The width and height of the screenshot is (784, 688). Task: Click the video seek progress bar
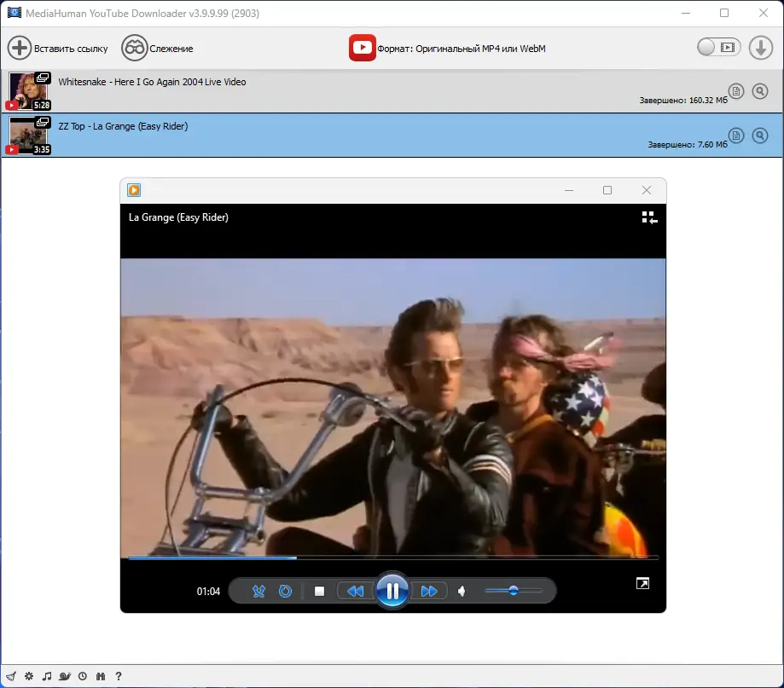(x=393, y=558)
